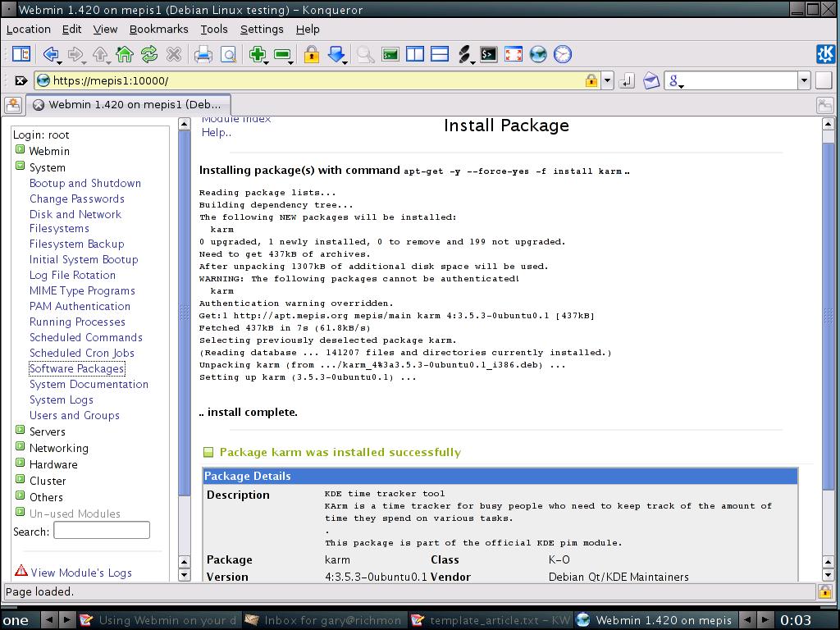Expand the Networking category
This screenshot has height=630, width=840.
(x=20, y=446)
